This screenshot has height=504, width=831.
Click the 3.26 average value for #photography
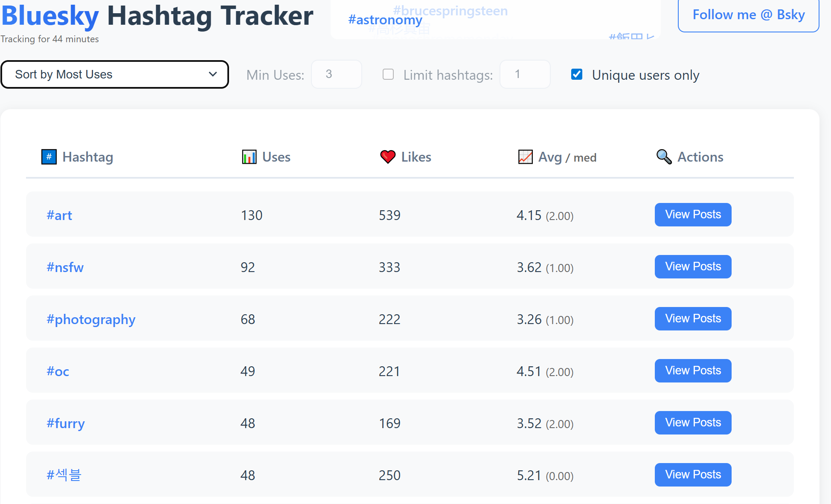coord(529,319)
